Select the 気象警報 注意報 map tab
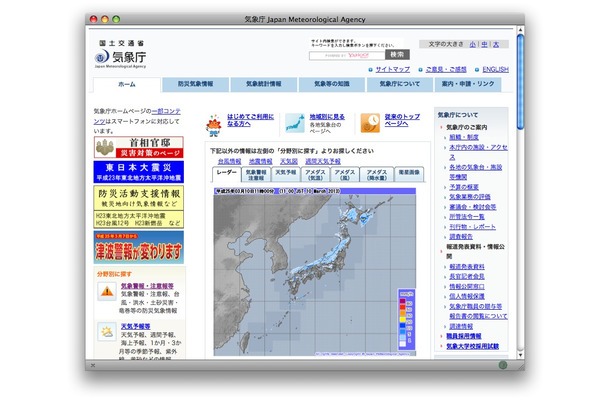Image resolution: width=610 pixels, height=400 pixels. point(256,175)
